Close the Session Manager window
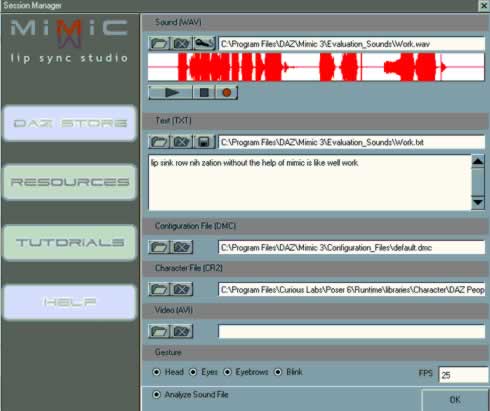Image resolution: width=490 pixels, height=411 pixels. 484,6
